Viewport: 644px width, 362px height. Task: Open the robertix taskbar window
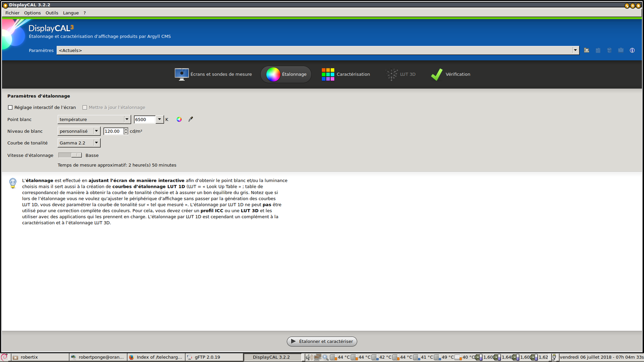(39, 357)
